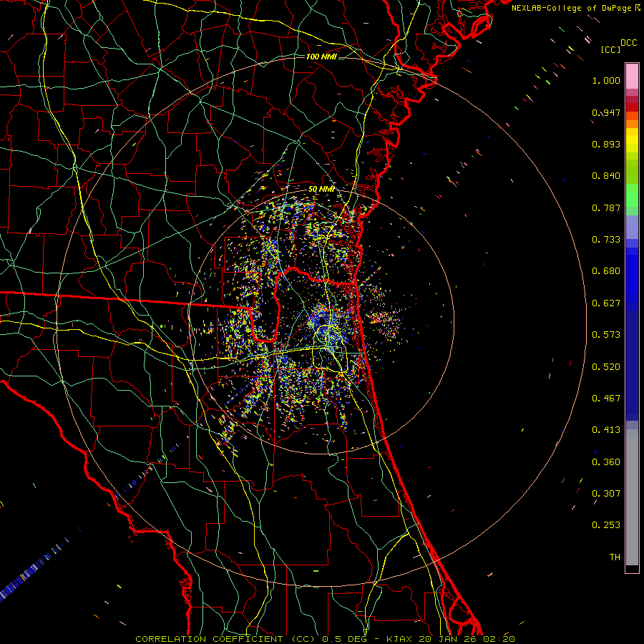This screenshot has width=644, height=644.
Task: Click the yellow segment of the color scale
Action: 632,144
